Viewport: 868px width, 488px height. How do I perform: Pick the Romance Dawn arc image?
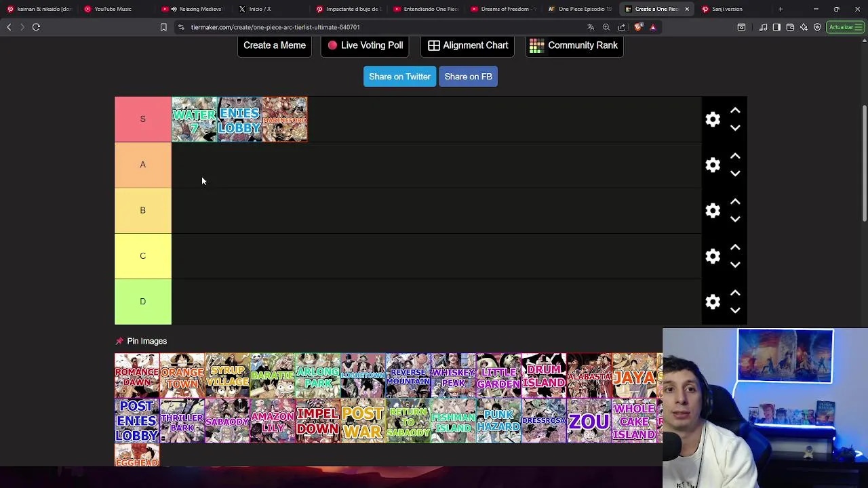pyautogui.click(x=137, y=375)
